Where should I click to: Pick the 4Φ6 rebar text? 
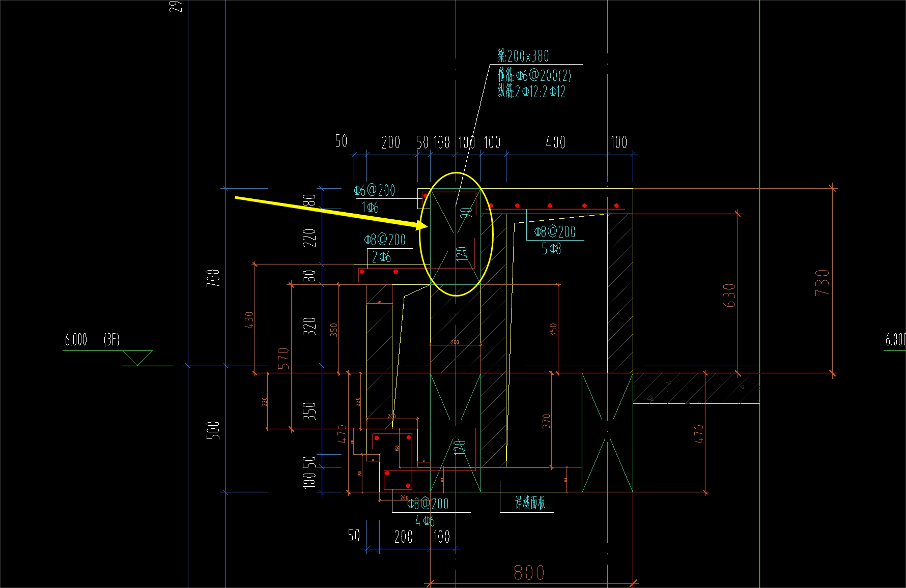click(x=425, y=520)
